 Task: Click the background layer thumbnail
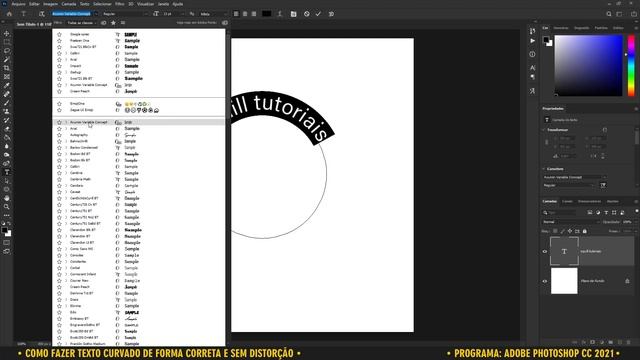point(564,281)
